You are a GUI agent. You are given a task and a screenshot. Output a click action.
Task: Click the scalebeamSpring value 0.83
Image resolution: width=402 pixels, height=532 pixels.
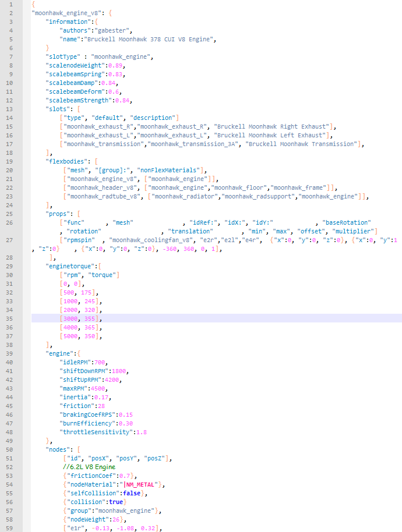(115, 75)
